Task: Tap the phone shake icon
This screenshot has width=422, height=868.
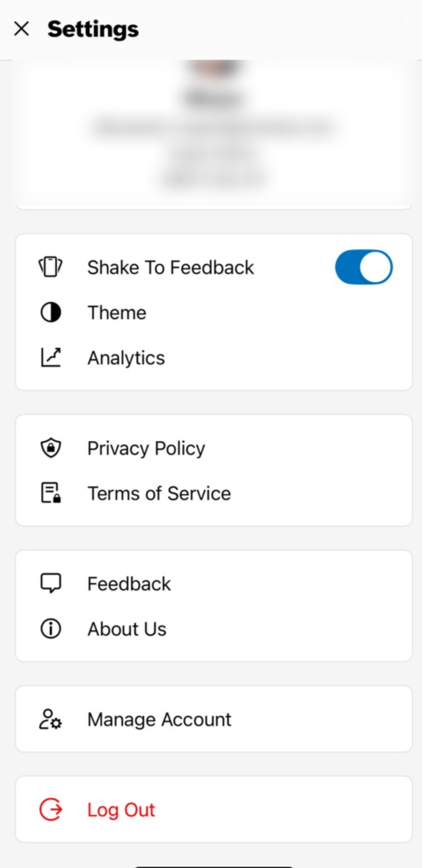Action: click(50, 267)
